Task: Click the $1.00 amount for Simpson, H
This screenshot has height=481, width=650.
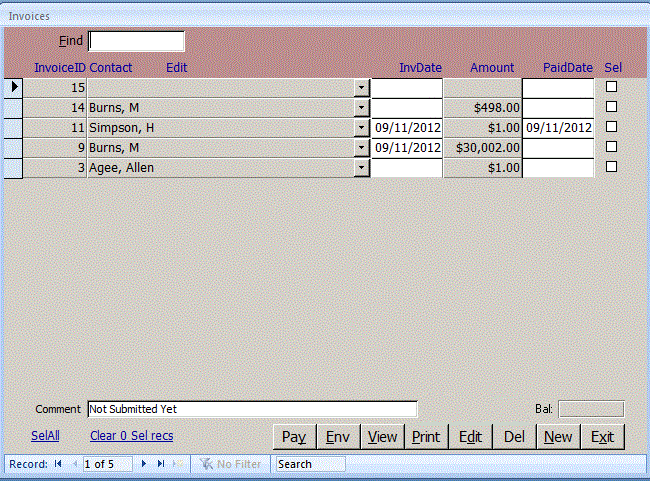Action: tap(483, 128)
